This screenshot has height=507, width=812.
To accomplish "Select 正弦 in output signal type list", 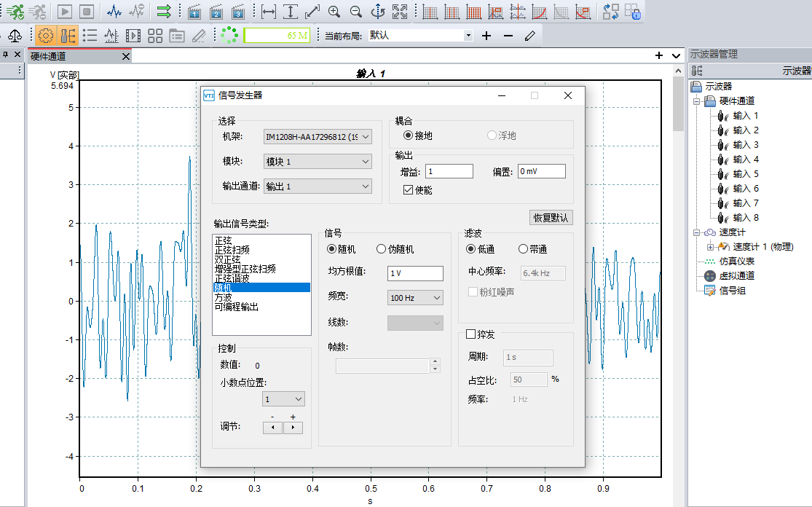I will [224, 241].
